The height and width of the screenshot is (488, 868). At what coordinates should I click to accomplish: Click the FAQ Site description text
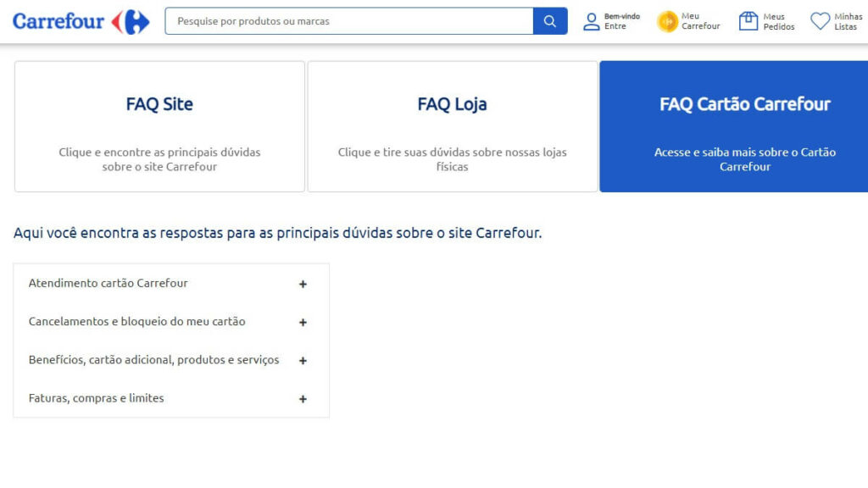(x=159, y=159)
